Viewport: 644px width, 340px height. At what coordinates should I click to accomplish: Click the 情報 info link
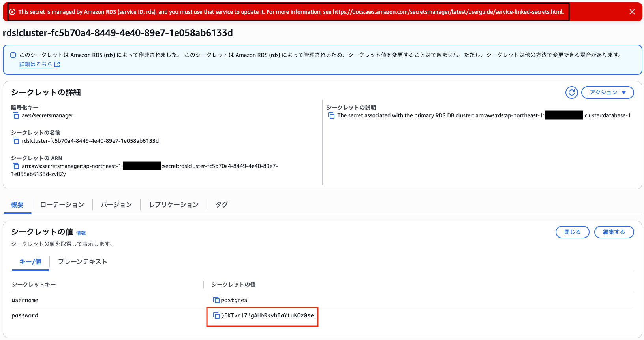point(81,233)
